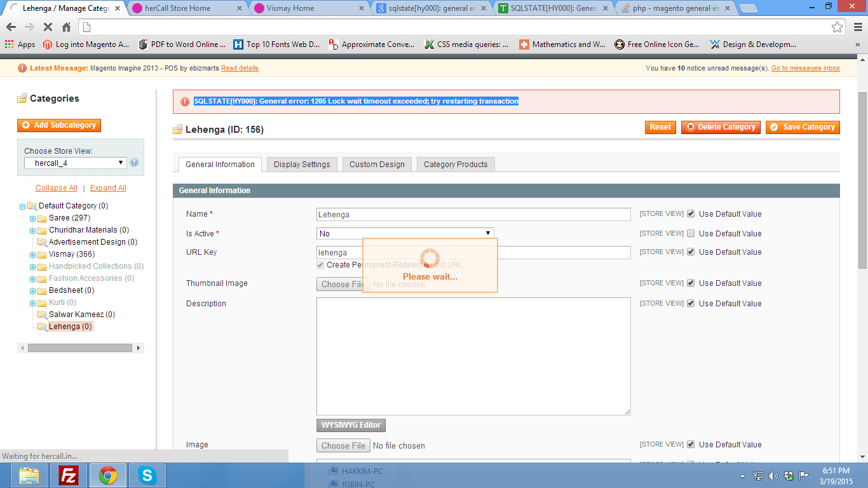Click the Name input field
Viewport: 868px width, 488px height.
click(x=473, y=215)
